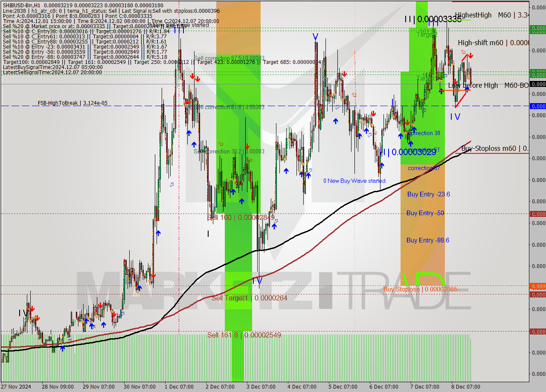Screen dimensions: 546x392
Task: Click the '5 Dec 07:00' time label
Action: pos(343,386)
